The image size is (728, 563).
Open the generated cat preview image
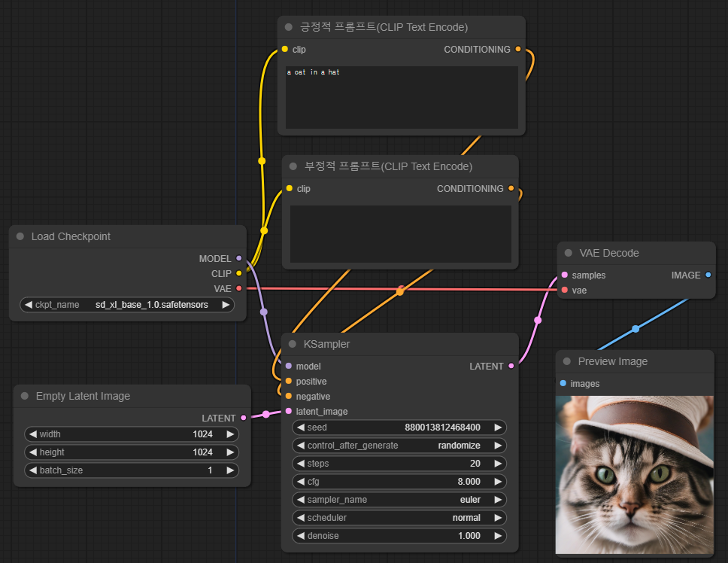(x=635, y=475)
